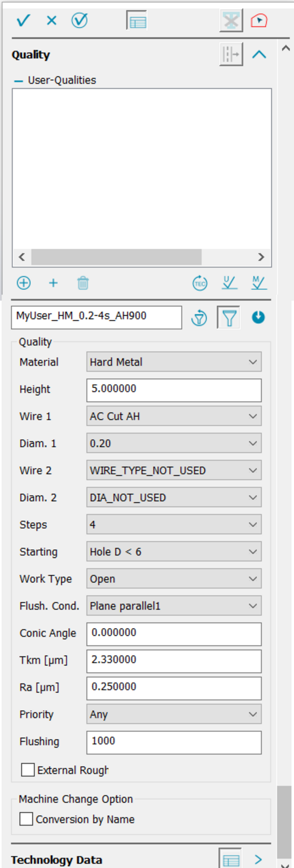Enable the External Rough checkbox
Viewport: 294px width, 868px height.
(28, 770)
